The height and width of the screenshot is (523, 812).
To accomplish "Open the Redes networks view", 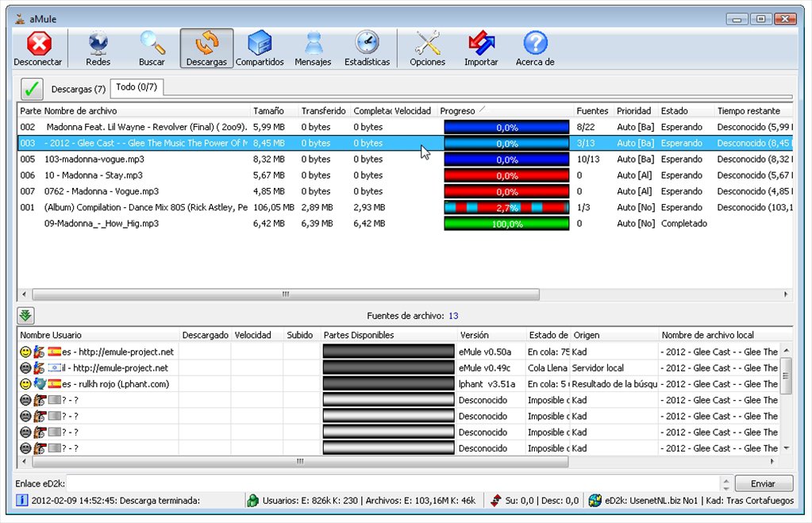I will (98, 48).
